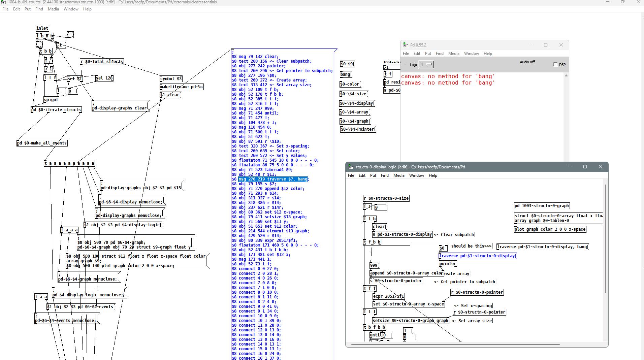The image size is (644, 360).
Task: Open Find menu in structn-0-display-logic window
Action: coord(385,175)
